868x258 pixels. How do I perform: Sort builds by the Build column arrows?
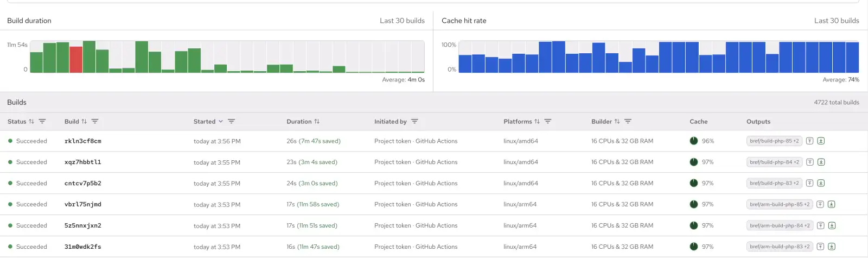(x=84, y=122)
